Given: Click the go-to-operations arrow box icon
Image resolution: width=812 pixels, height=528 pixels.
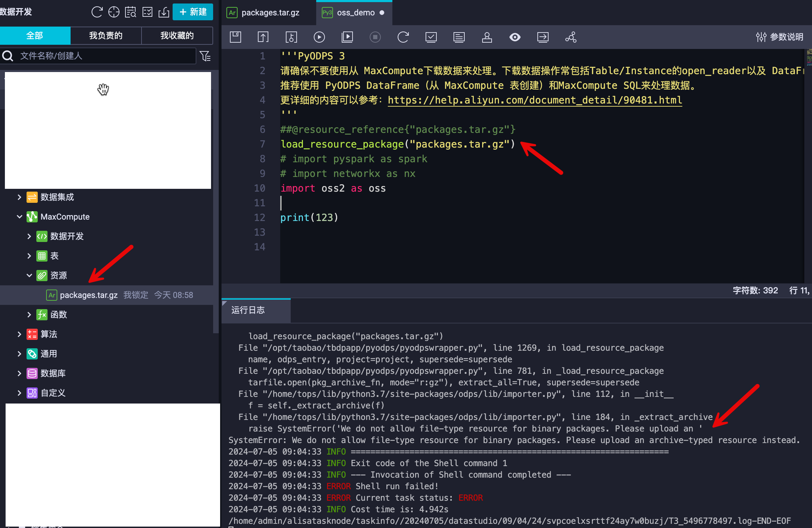Looking at the screenshot, I should 543,37.
